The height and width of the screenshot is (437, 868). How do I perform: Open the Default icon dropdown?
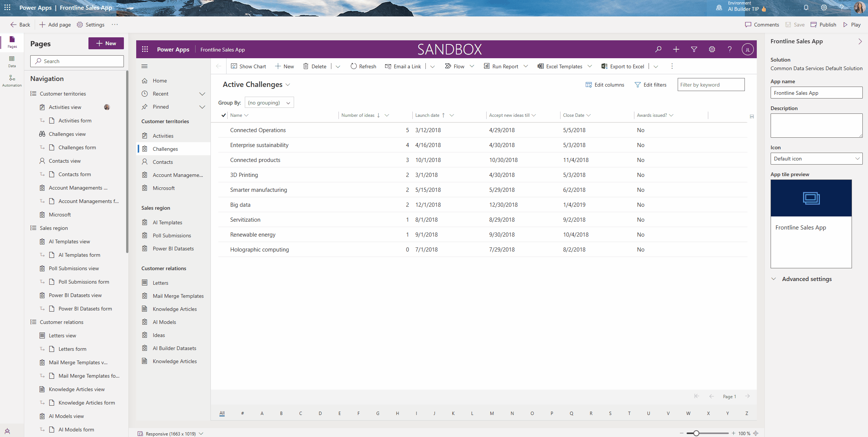816,158
